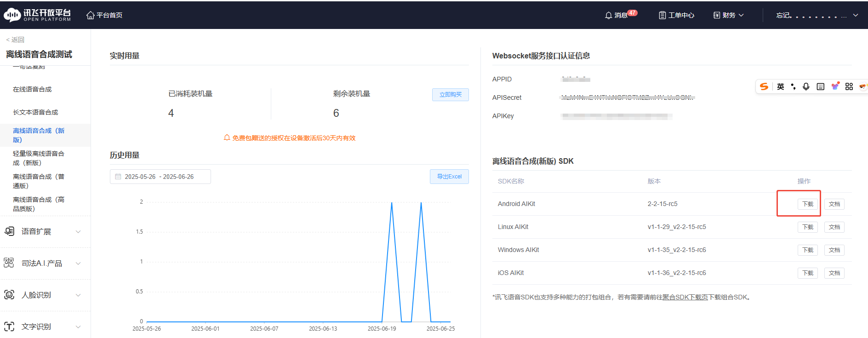This screenshot has width=868, height=338.
Task: Select 离线语音合成（普通版） in sidebar
Action: (x=39, y=181)
